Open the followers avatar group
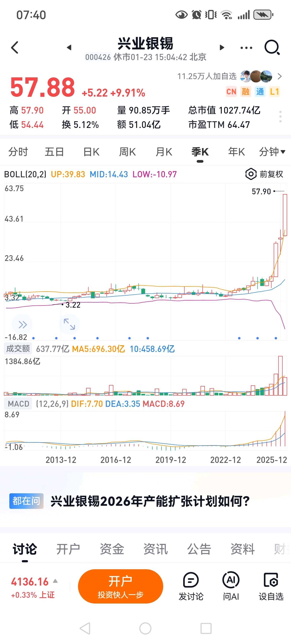The image size is (291, 644). click(256, 76)
